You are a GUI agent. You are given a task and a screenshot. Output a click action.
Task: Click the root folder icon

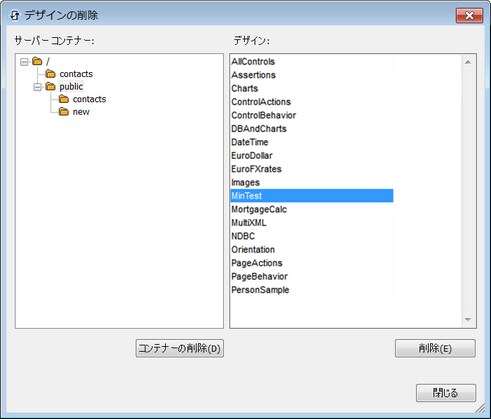tap(37, 61)
